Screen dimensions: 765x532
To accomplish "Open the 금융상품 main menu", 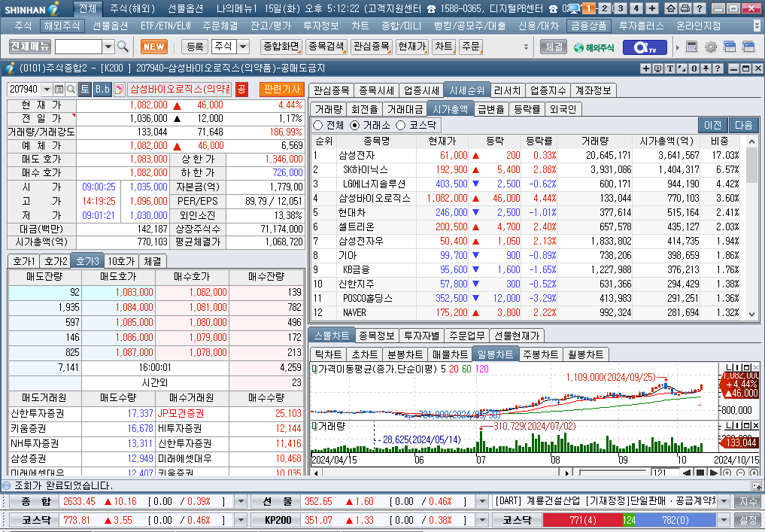I will point(589,26).
